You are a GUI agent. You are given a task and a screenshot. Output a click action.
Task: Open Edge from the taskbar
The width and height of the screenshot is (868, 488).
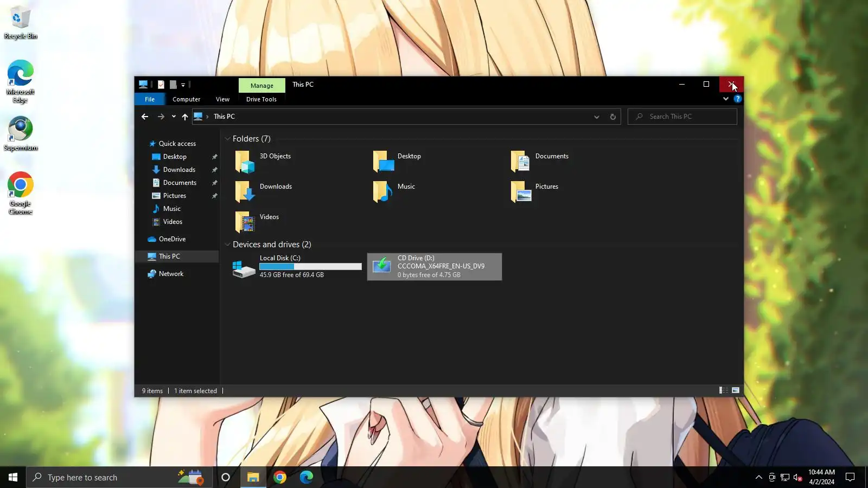tap(307, 477)
